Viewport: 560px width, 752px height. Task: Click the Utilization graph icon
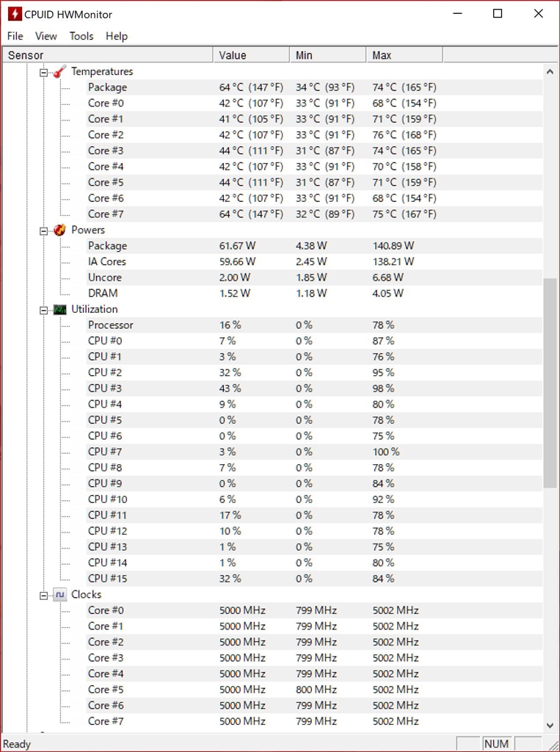click(x=59, y=309)
